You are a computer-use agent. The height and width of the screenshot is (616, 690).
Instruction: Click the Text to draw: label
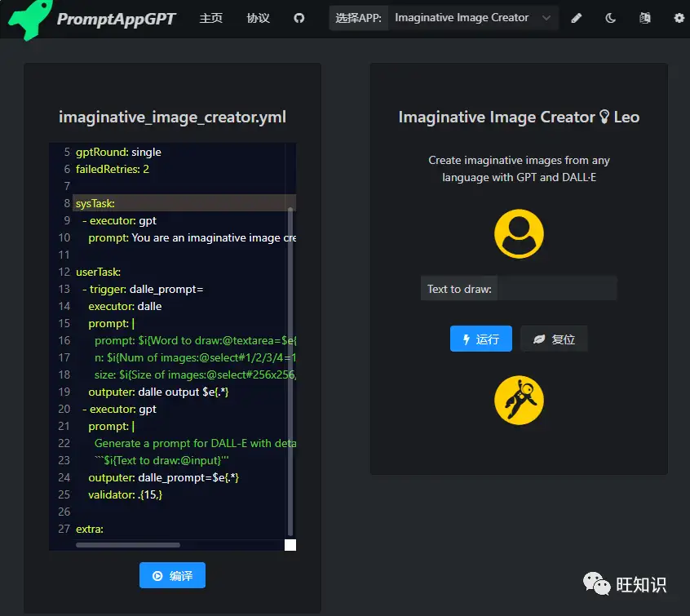[x=459, y=289]
